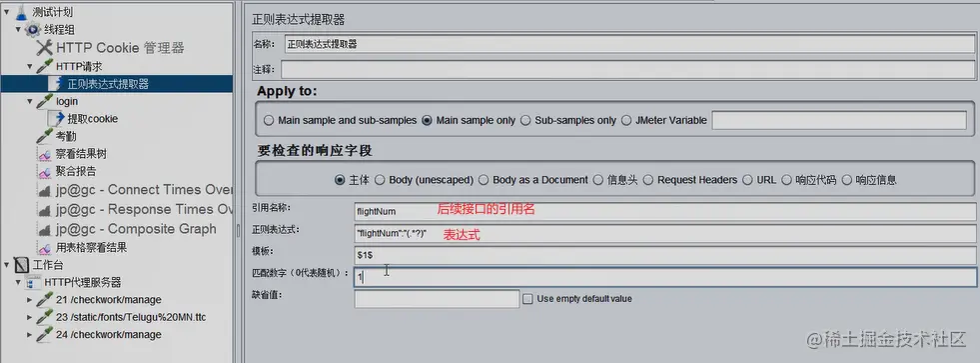980x363 pixels.
Task: Select Main sample and sub-samples option
Action: (269, 120)
